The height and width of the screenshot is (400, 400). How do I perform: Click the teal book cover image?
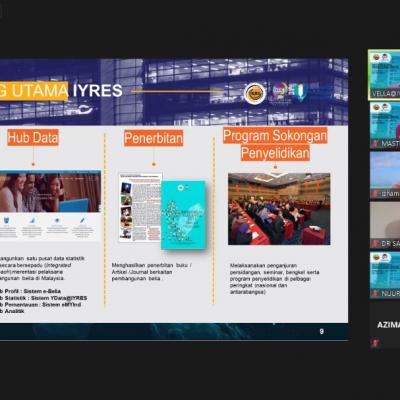(x=183, y=215)
